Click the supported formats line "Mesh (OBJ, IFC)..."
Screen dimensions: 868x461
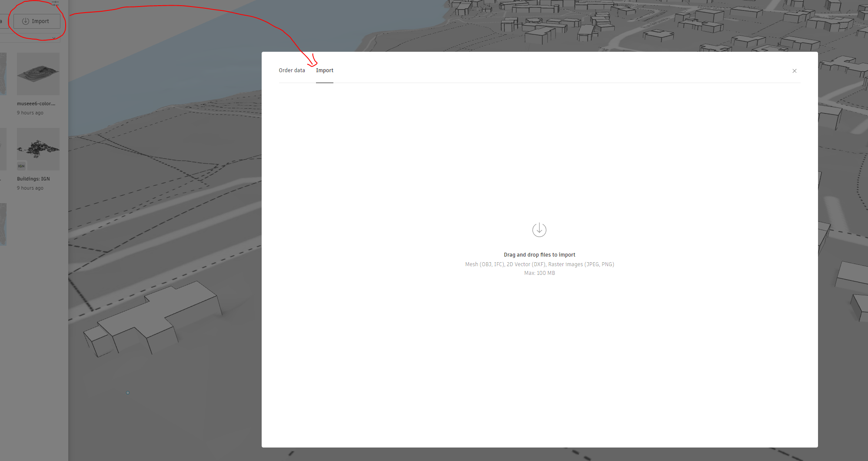coord(539,264)
